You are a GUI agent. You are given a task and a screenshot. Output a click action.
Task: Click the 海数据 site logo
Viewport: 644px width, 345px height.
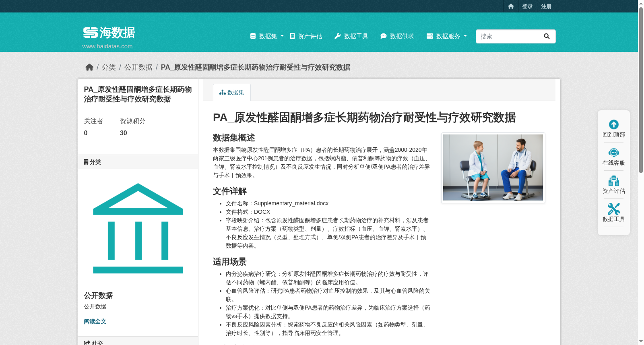pyautogui.click(x=109, y=33)
